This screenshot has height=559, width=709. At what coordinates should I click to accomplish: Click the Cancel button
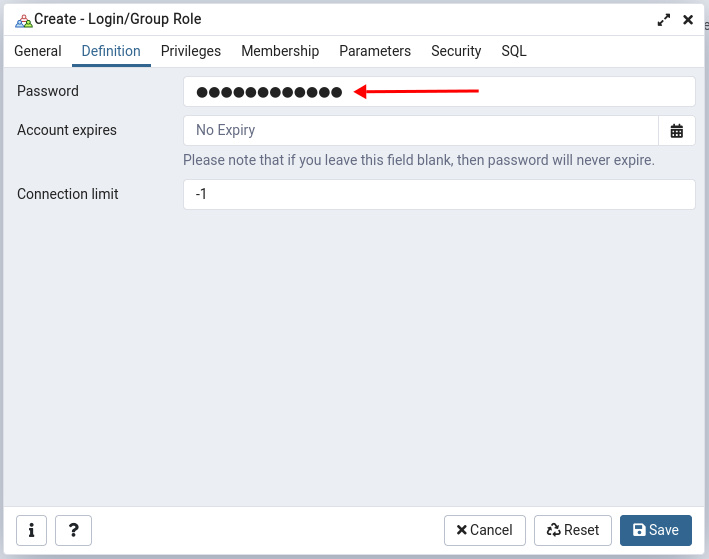[x=485, y=530]
